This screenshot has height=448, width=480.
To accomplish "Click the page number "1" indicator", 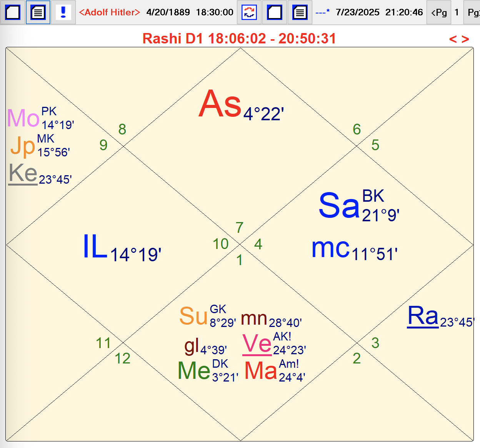I will coord(456,12).
